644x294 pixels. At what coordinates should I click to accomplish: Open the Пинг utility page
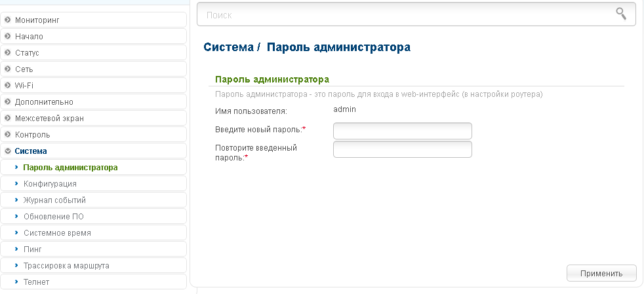tap(33, 249)
